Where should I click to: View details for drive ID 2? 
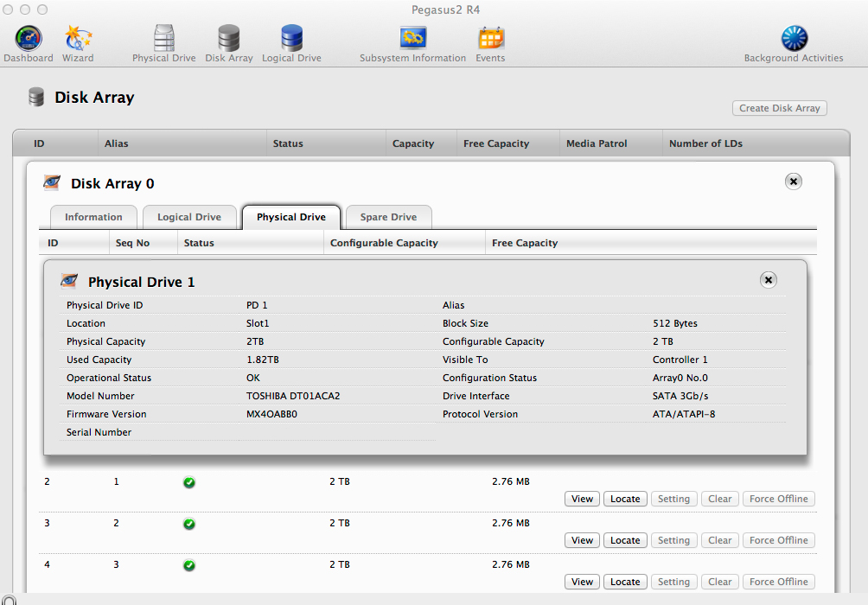point(582,499)
